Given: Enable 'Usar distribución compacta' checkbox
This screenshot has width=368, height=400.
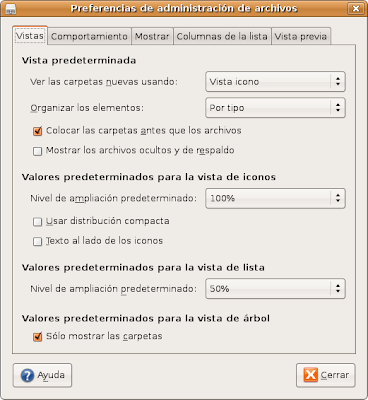Looking at the screenshot, I should (37, 222).
